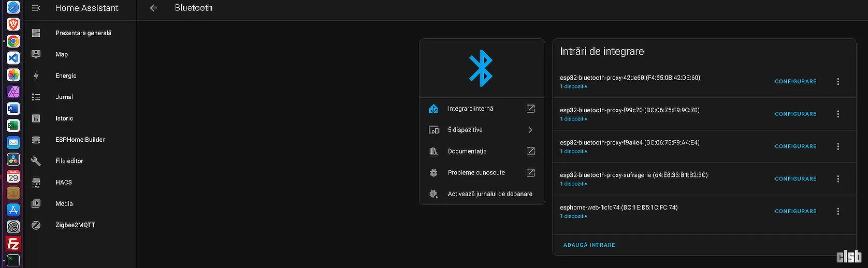868x268 pixels.
Task: Open 1 dispozitiv link under esphome-web-1cfc74
Action: 574,216
